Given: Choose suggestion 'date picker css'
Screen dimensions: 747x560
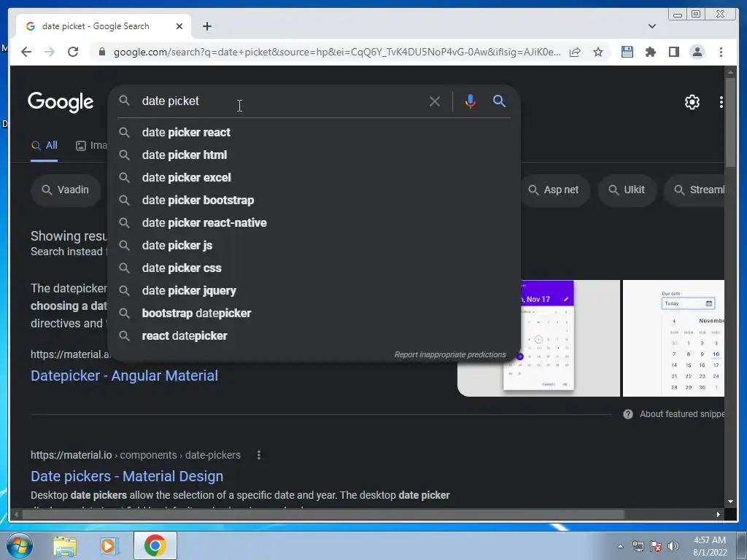Looking at the screenshot, I should coord(314,268).
